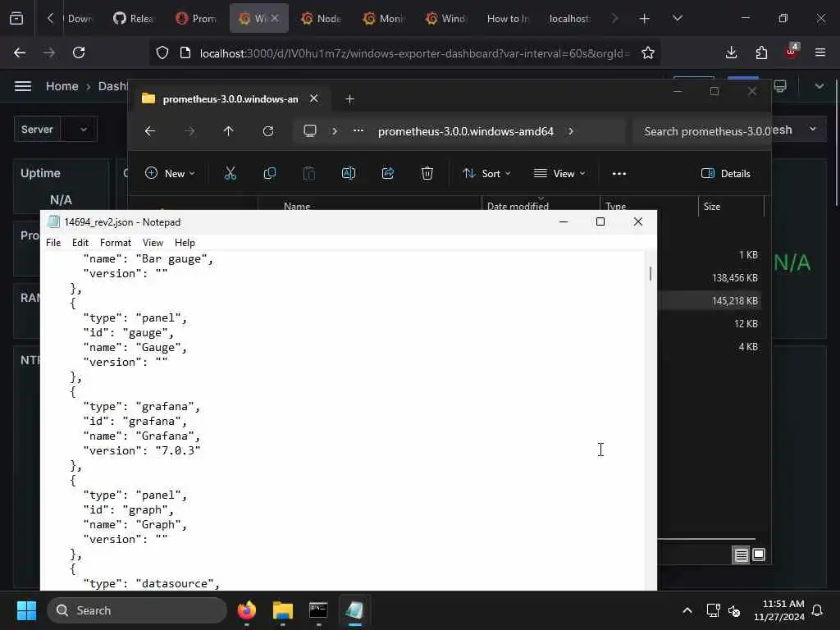Screen dimensions: 840x630
Task: Open the notifications bell in taskbar
Action: pos(818,610)
